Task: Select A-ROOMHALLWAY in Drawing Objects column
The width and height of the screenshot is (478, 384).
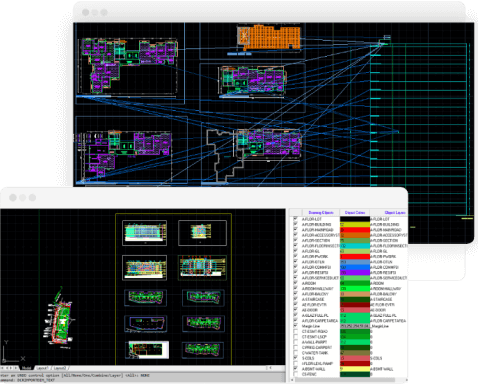Action: pyautogui.click(x=317, y=288)
